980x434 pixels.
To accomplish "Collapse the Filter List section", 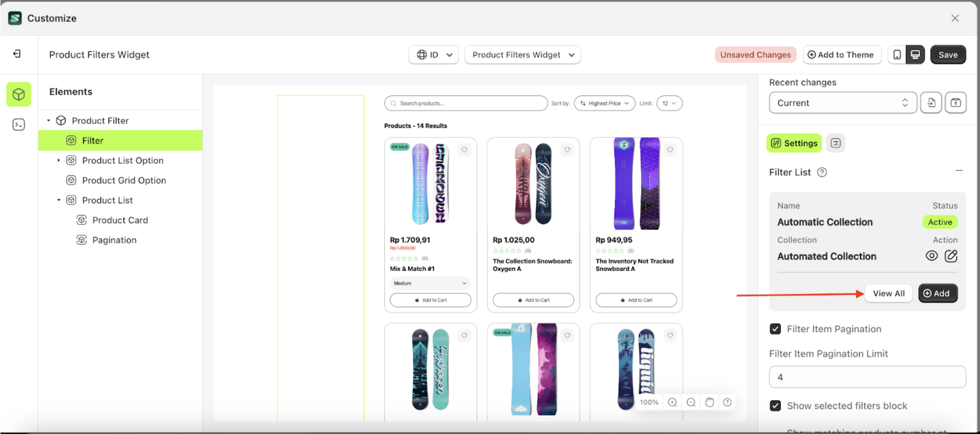I will tap(959, 171).
